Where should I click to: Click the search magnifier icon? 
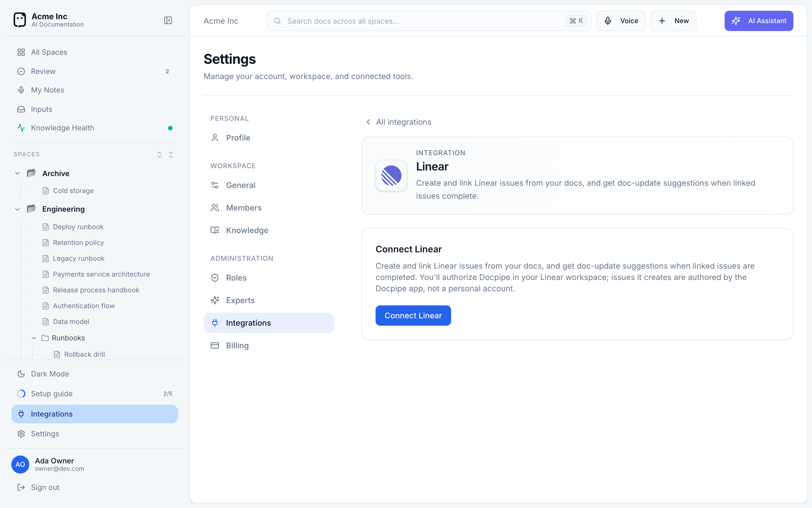(277, 21)
